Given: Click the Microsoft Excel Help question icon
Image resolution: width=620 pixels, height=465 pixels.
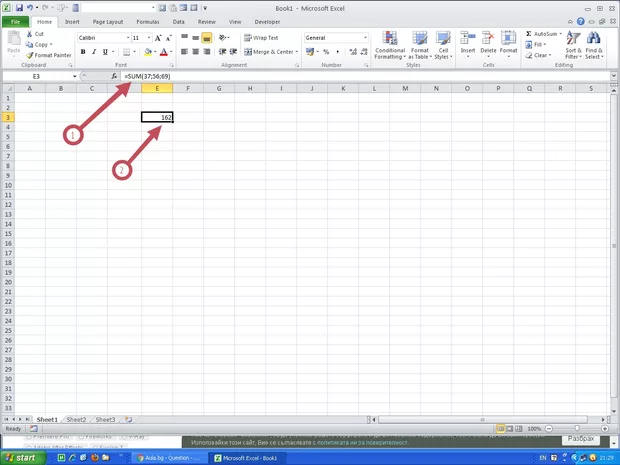Looking at the screenshot, I should (580, 22).
